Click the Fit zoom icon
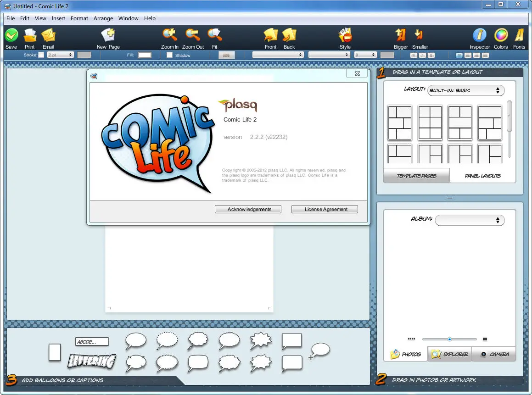532x395 pixels. point(215,35)
